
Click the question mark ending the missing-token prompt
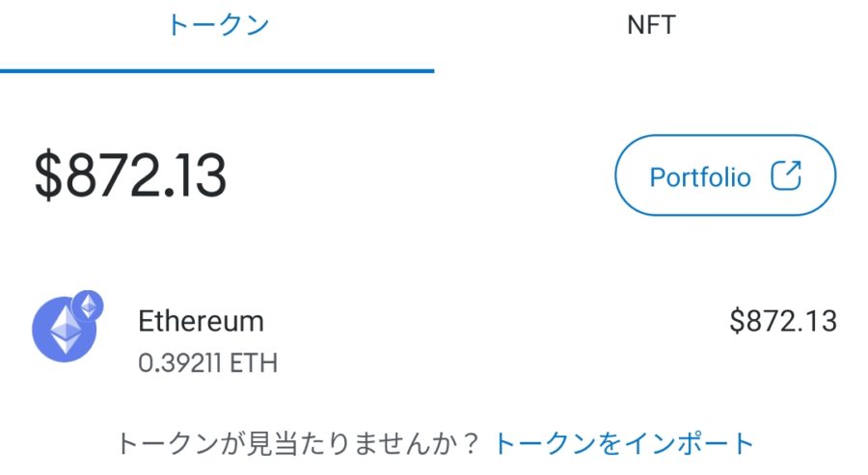[x=470, y=443]
